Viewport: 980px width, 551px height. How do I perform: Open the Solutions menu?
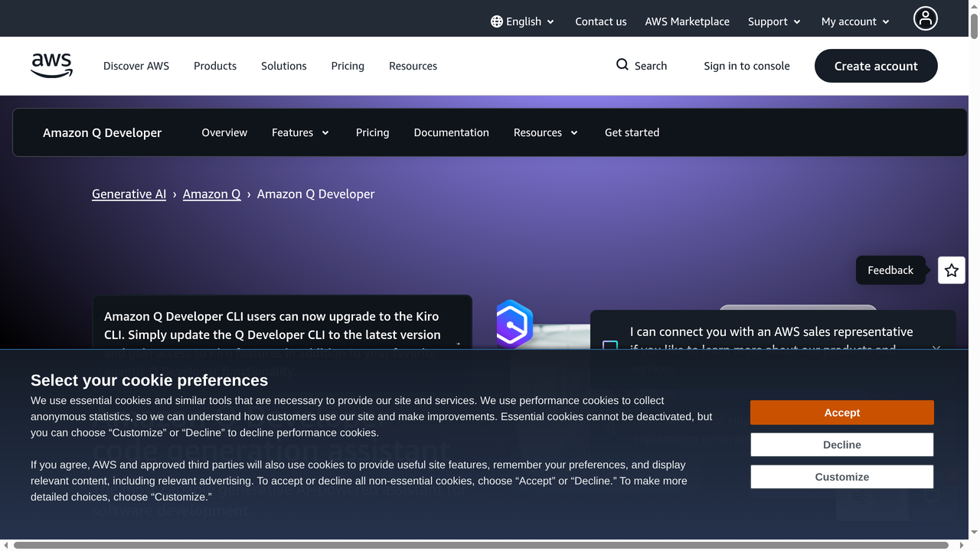283,66
